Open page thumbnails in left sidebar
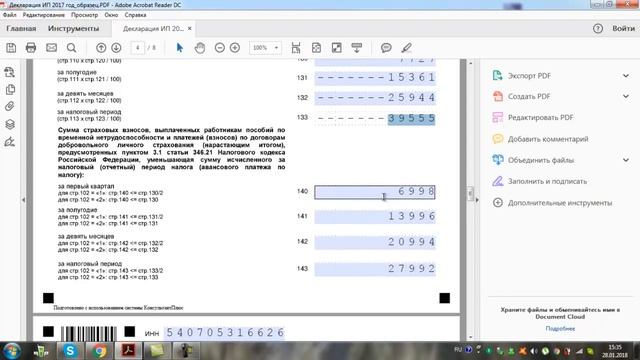640x360 pixels. click(x=10, y=89)
